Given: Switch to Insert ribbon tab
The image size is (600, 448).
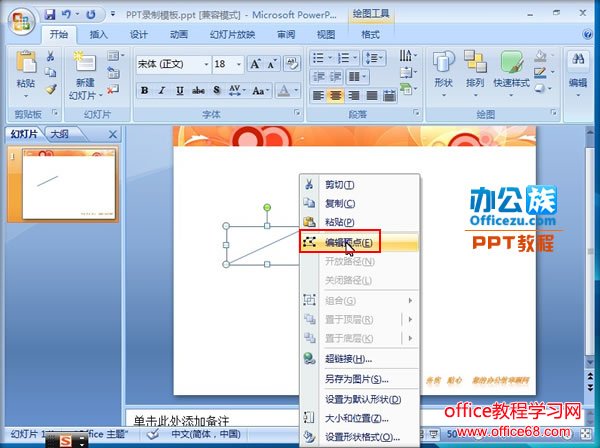Looking at the screenshot, I should [x=98, y=35].
